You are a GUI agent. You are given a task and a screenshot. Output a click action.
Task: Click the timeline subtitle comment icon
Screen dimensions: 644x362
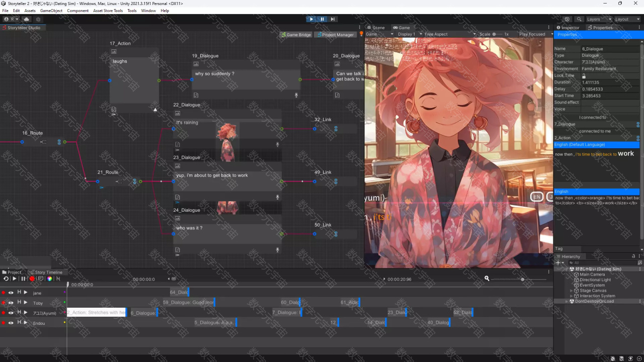coord(41,279)
